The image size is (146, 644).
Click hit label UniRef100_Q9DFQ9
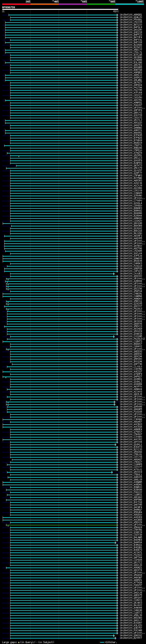click(131, 268)
